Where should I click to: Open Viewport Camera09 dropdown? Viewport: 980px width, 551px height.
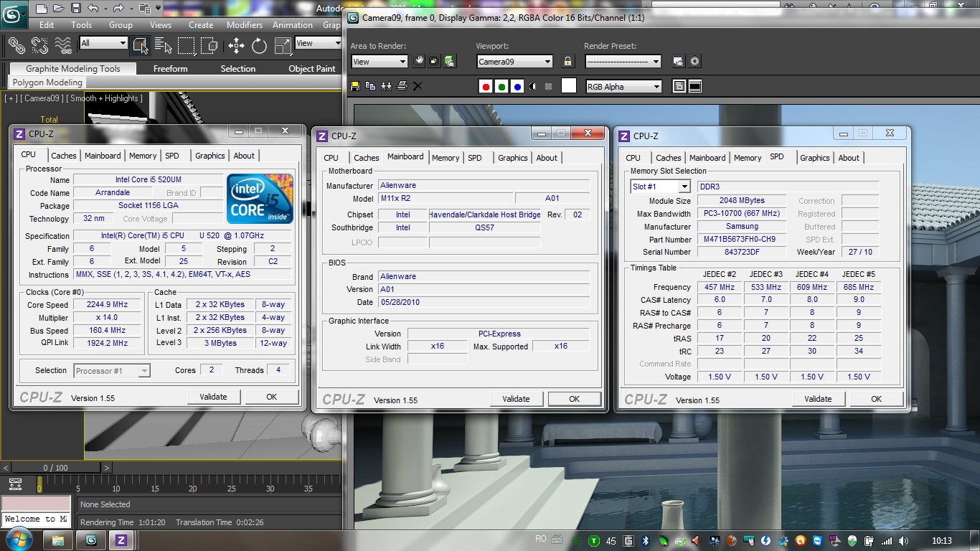point(515,62)
